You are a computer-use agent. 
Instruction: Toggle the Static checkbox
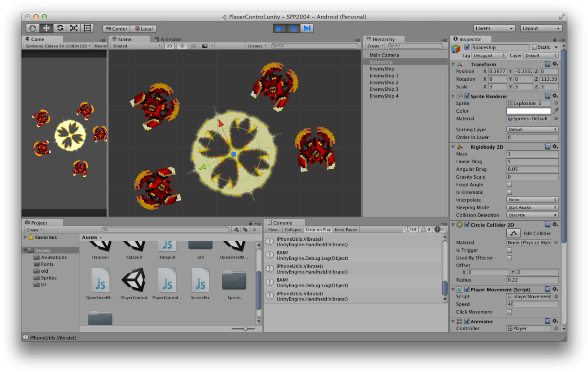click(535, 47)
